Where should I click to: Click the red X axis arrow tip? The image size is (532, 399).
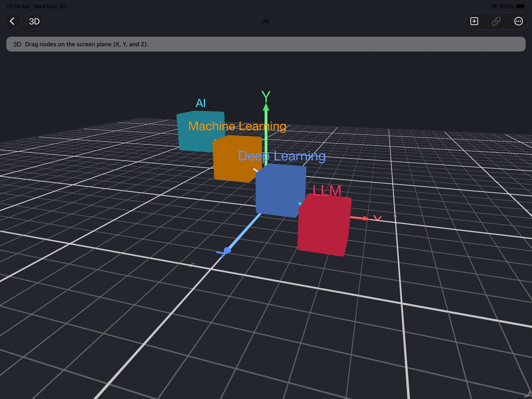366,218
